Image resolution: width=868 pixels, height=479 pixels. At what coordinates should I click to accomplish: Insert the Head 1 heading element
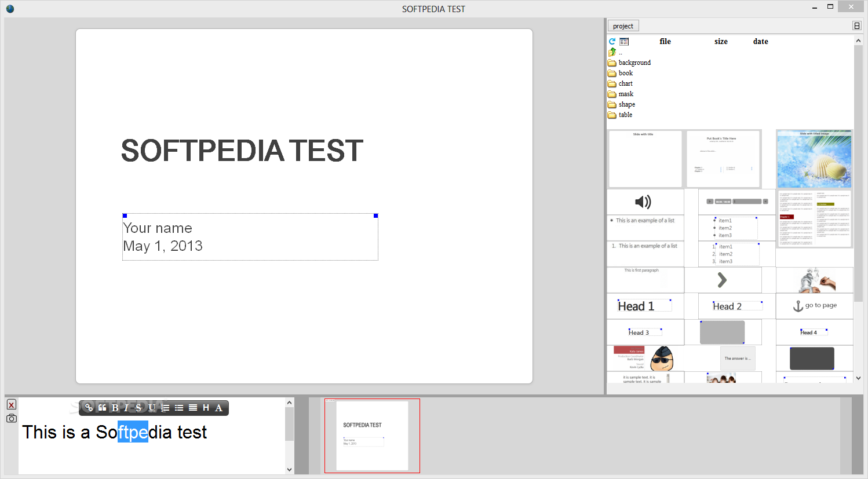coord(645,306)
